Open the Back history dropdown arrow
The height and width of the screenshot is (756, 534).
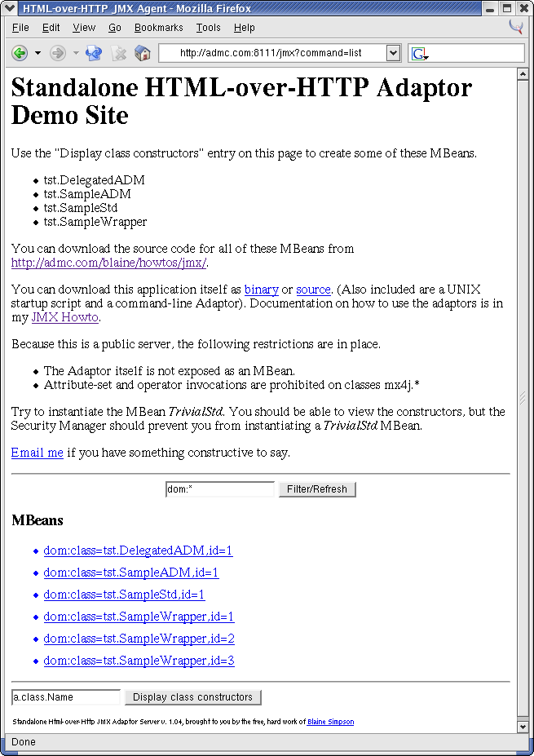point(38,53)
